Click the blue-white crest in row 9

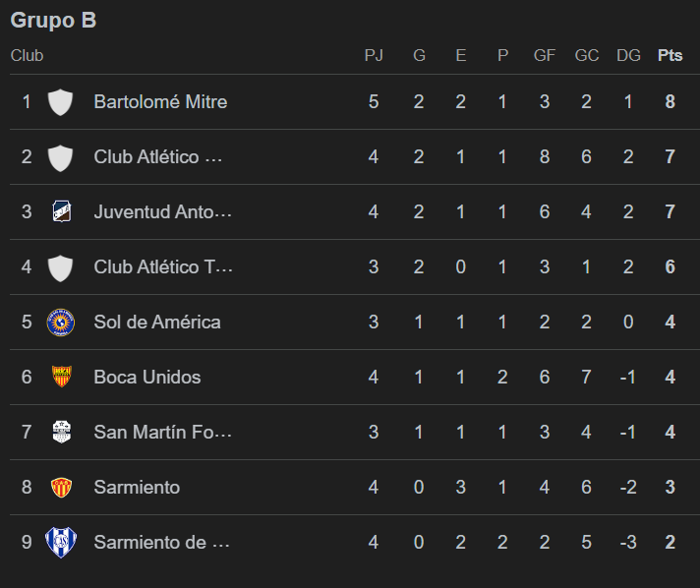coord(61,542)
